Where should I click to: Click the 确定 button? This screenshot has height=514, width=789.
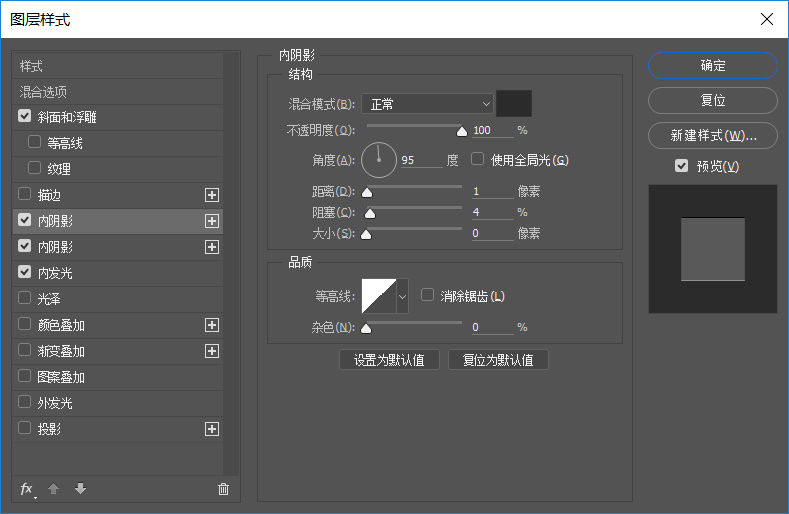(x=712, y=66)
